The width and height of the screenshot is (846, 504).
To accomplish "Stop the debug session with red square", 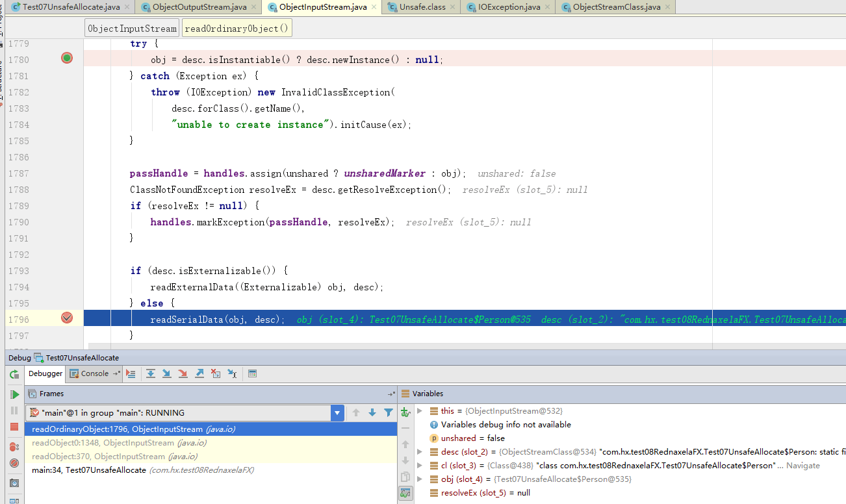I will click(14, 427).
